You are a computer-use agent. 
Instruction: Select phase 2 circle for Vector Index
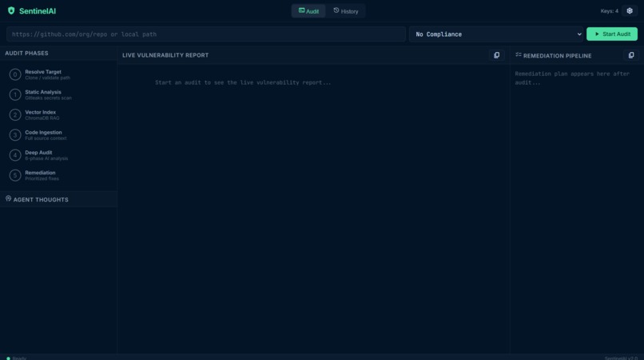[15, 114]
